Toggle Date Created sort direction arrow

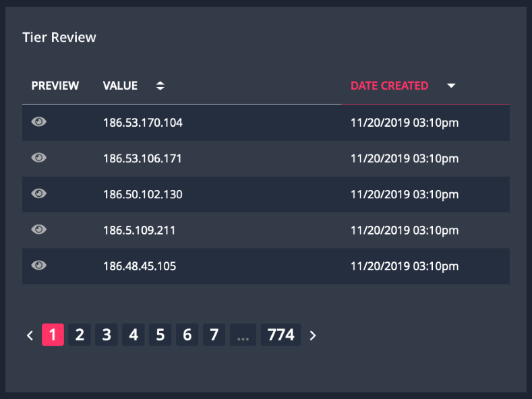point(451,86)
